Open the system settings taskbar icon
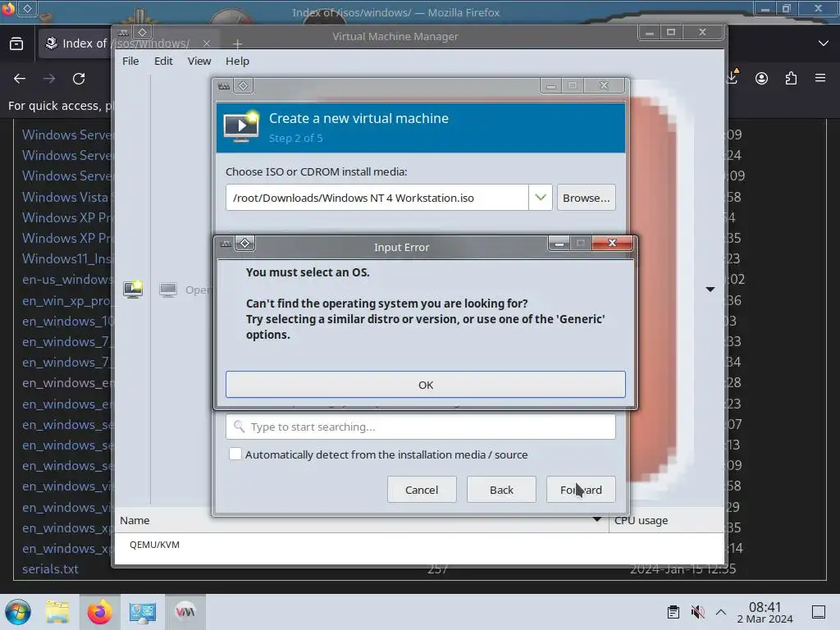This screenshot has width=840, height=630. (143, 612)
